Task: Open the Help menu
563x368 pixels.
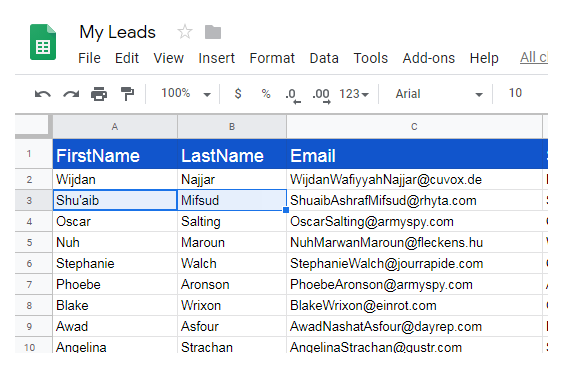Action: [484, 58]
